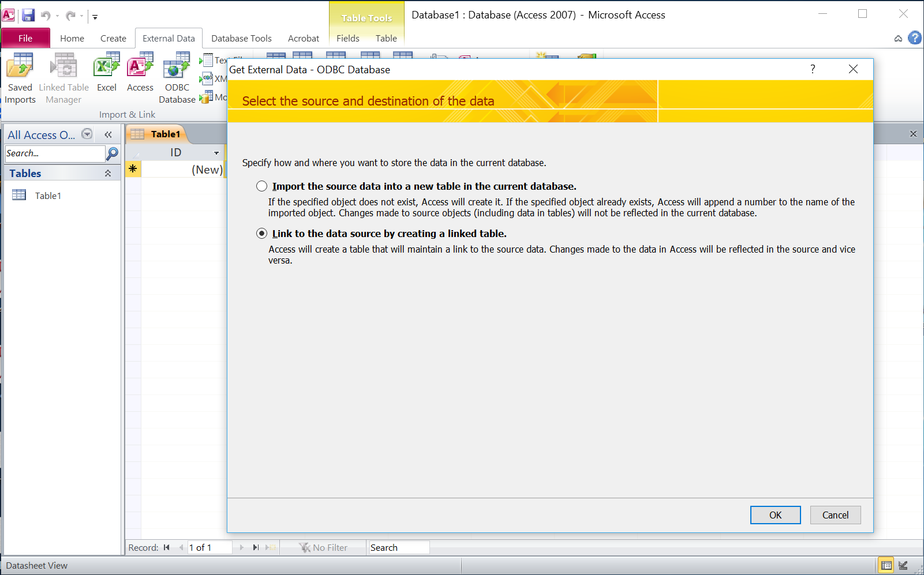
Task: Go to the previous record
Action: pyautogui.click(x=181, y=547)
